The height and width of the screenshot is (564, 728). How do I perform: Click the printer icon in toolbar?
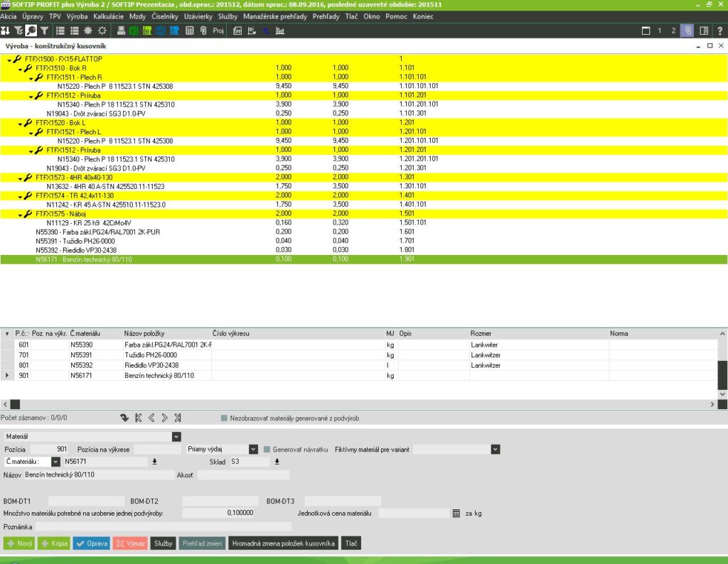coord(121,31)
